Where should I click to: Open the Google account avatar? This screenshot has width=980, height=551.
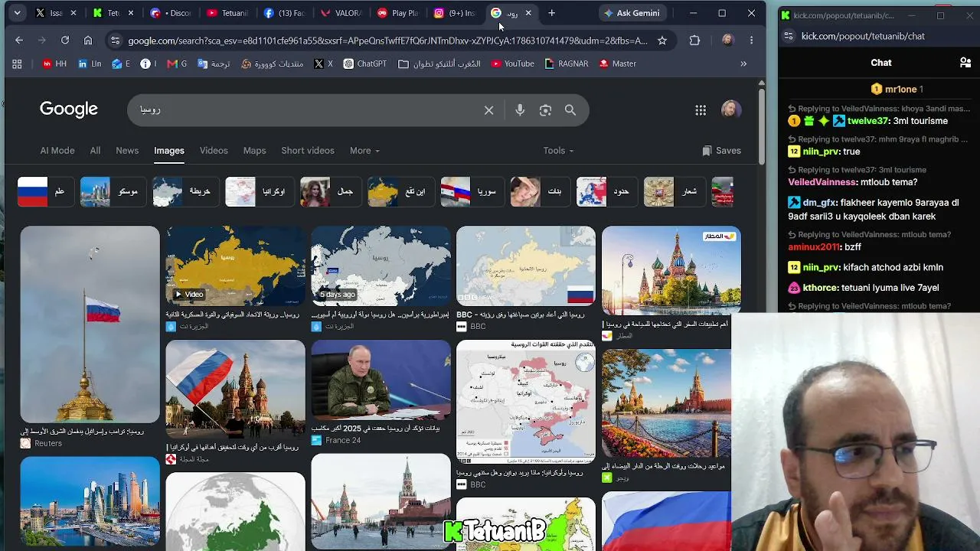pos(731,109)
